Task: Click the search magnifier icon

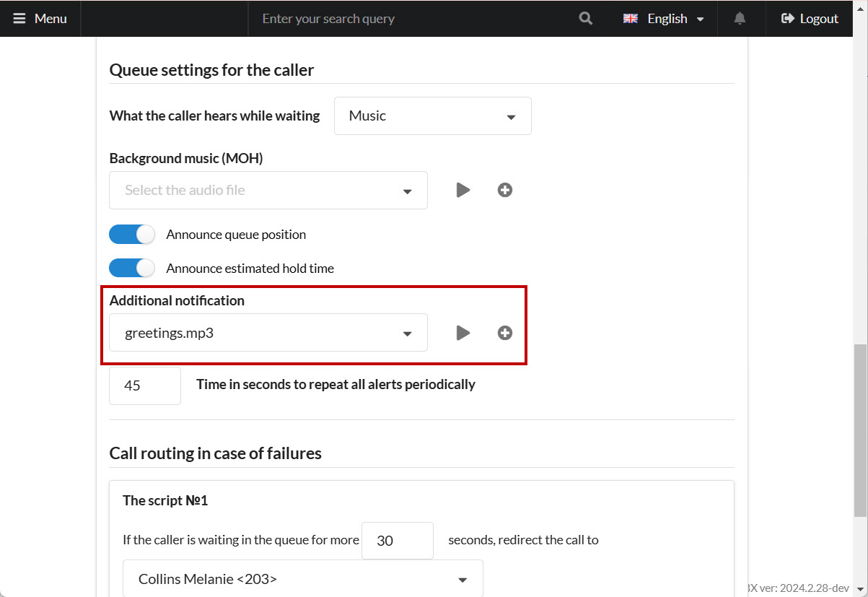Action: click(585, 19)
